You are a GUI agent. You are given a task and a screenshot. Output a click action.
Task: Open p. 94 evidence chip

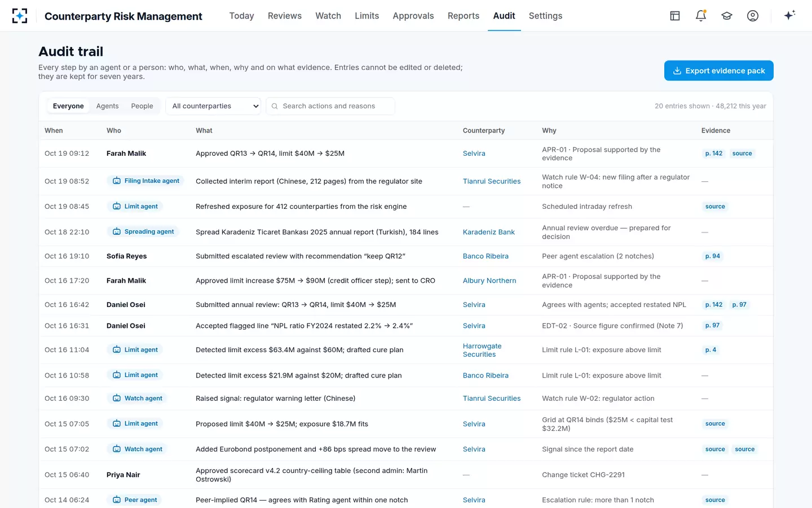(x=713, y=256)
